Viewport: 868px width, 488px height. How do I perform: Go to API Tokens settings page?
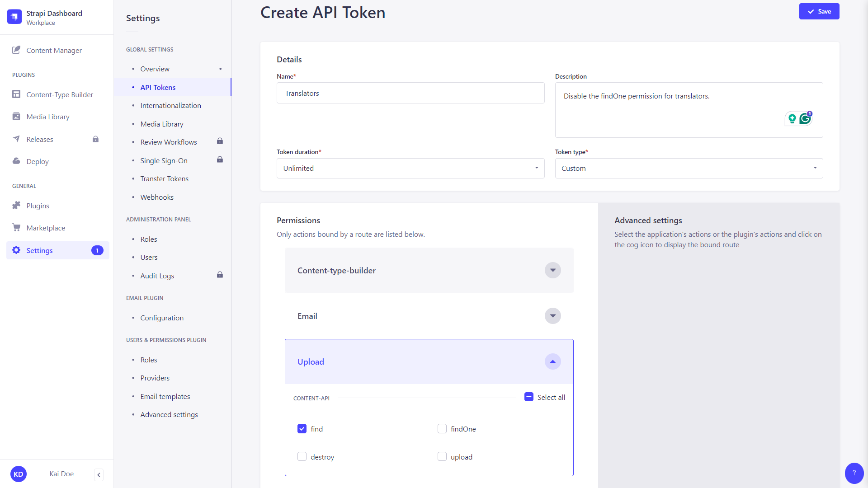point(157,87)
